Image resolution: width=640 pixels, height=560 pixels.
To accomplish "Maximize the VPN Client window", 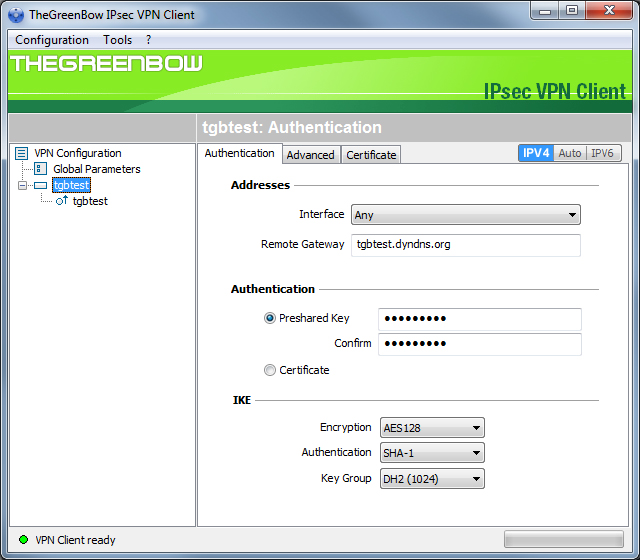I will click(572, 11).
